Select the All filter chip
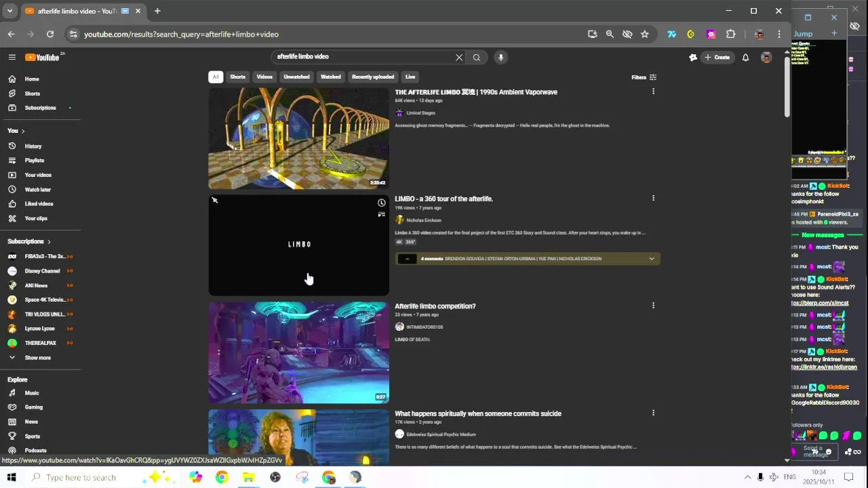This screenshot has height=488, width=868. [216, 77]
